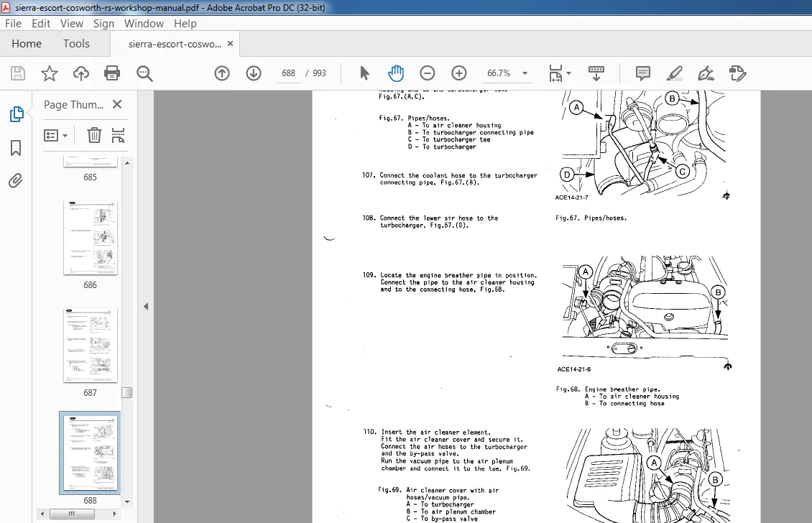Image resolution: width=812 pixels, height=523 pixels.
Task: Add a sticky note comment
Action: point(642,73)
